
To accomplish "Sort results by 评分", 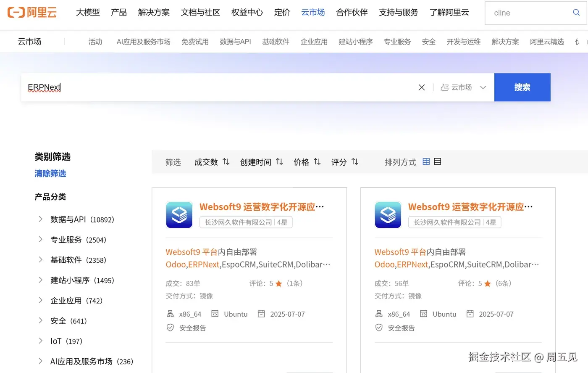I will click(344, 162).
